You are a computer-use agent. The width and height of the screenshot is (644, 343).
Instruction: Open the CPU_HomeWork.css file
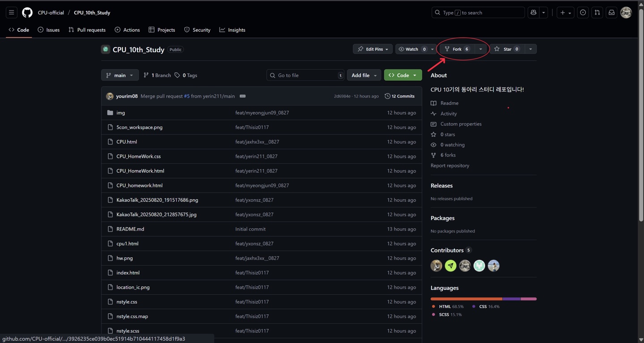pos(138,156)
